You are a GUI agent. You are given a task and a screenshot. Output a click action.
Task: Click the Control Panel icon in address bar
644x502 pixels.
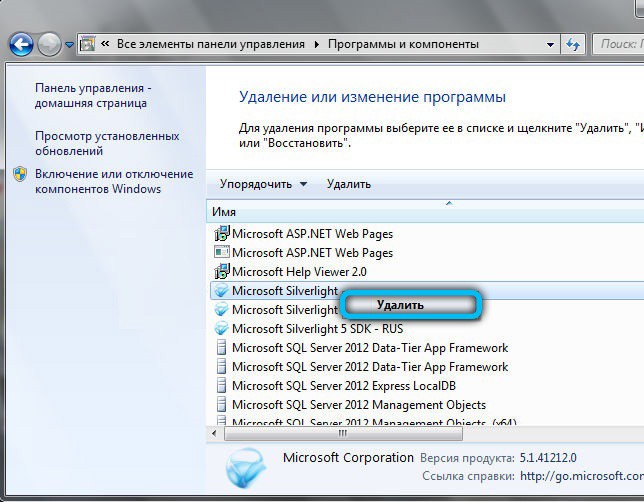tap(87, 44)
